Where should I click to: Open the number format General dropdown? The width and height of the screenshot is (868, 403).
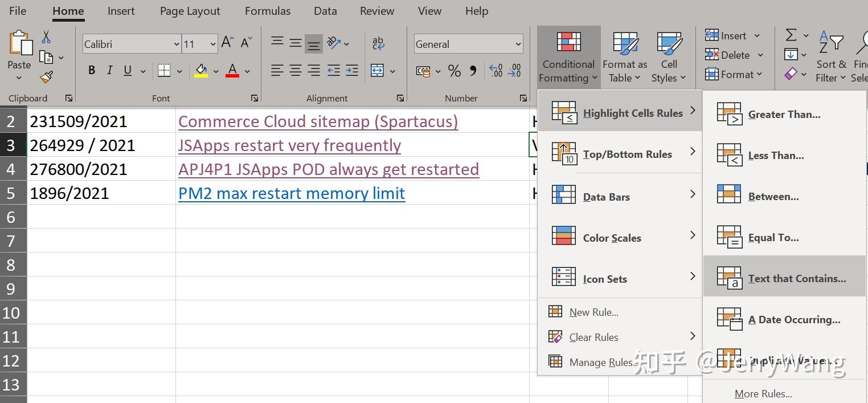click(518, 44)
